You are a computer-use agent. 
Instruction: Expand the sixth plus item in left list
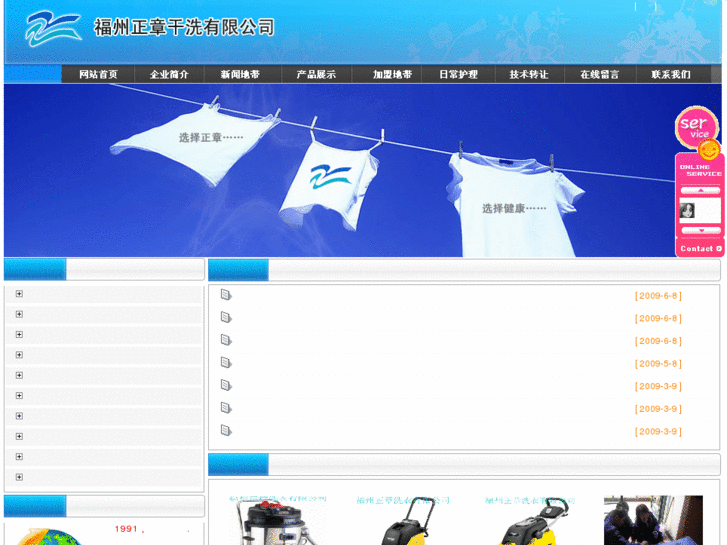pos(19,396)
